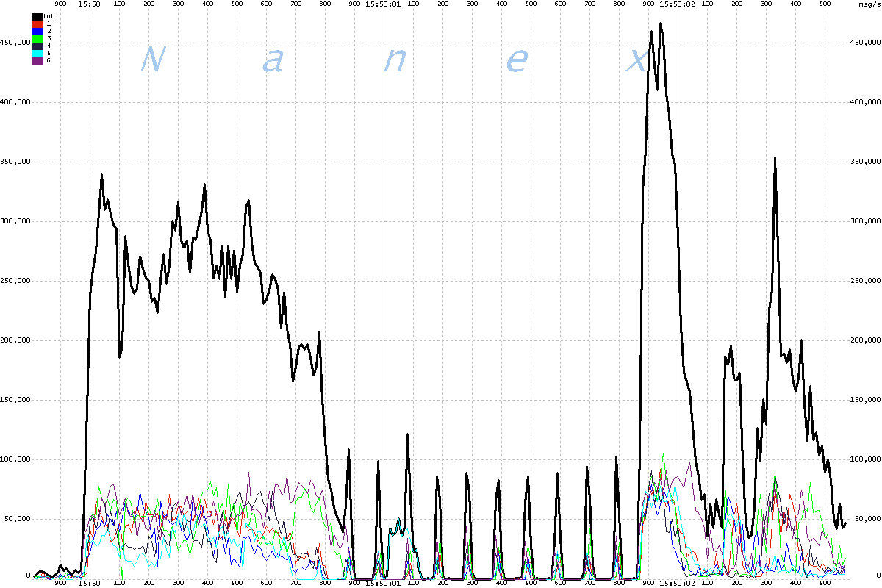Click the blue legend swatch for series 2
Image resolution: width=882 pixels, height=588 pixels.
[x=37, y=31]
